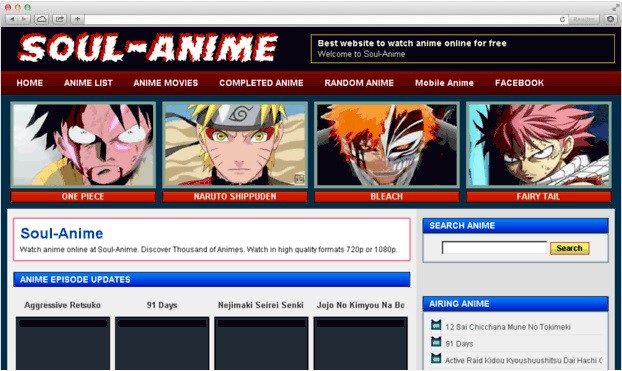This screenshot has height=371, width=622.
Task: Click the ONE PIECE red label
Action: [83, 196]
